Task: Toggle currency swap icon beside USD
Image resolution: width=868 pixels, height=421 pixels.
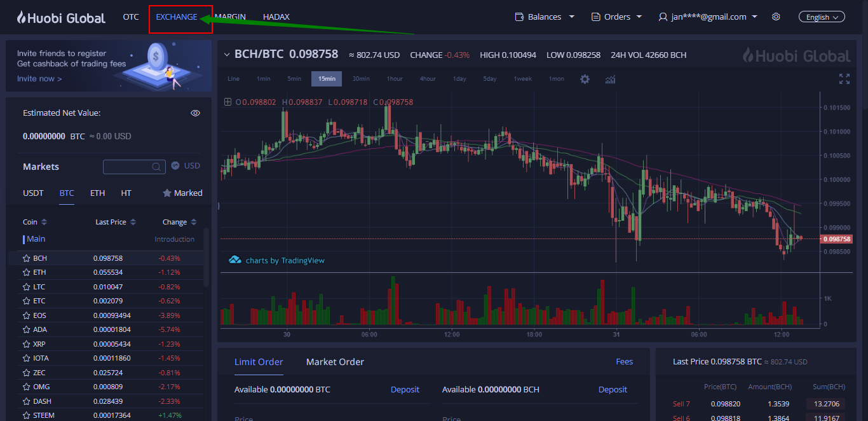Action: [x=175, y=165]
